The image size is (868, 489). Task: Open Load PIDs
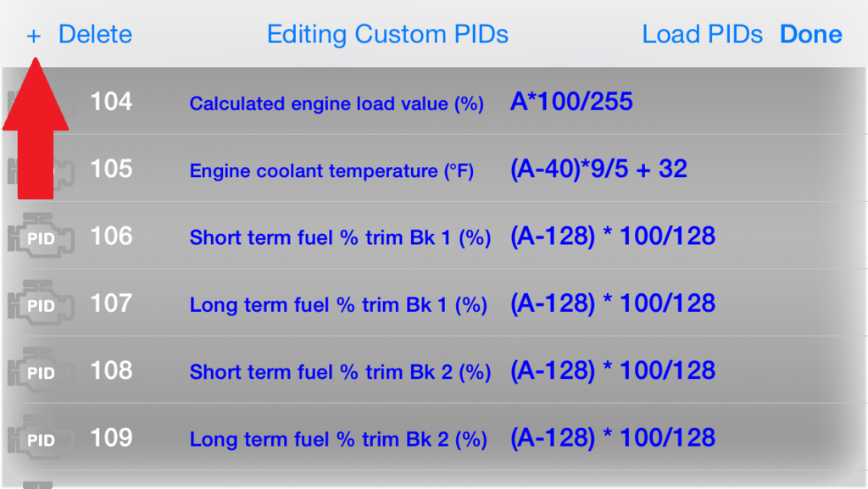coord(702,34)
